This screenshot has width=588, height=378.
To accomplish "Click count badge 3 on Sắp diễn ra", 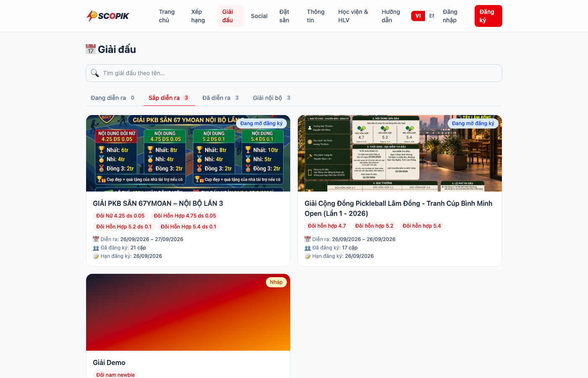I will coord(186,98).
